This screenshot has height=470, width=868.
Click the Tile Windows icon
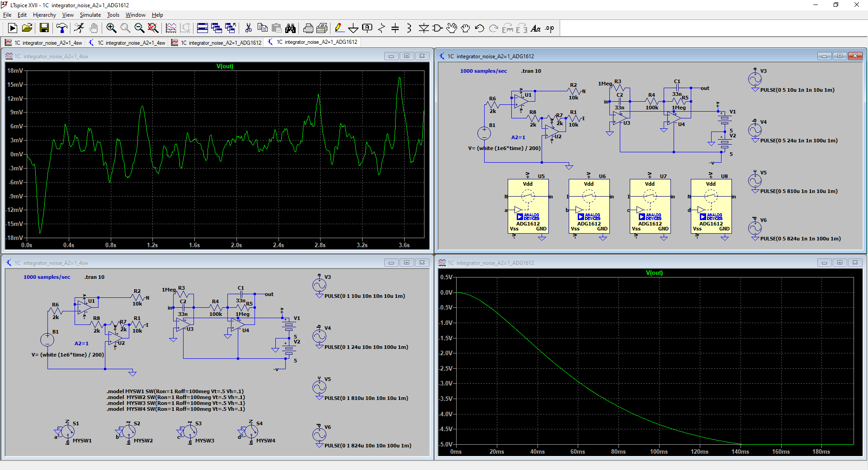(x=203, y=28)
